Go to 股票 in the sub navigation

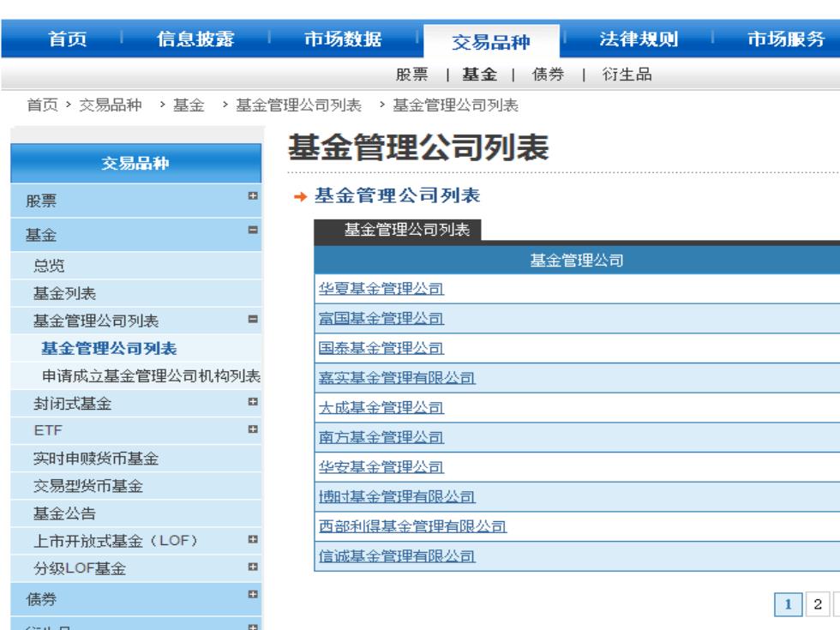[412, 75]
